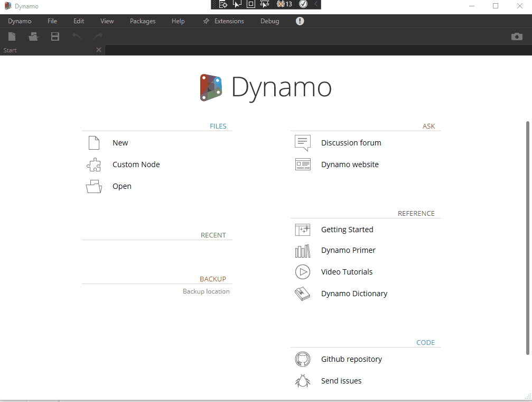The width and height of the screenshot is (532, 402).
Task: Click the Custom Node link
Action: (x=136, y=165)
